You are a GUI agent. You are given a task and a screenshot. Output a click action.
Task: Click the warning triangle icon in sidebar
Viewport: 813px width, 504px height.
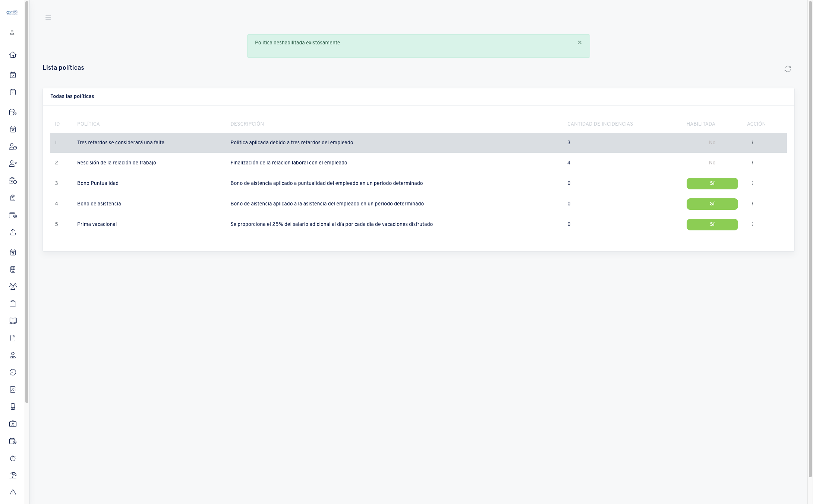click(x=13, y=492)
